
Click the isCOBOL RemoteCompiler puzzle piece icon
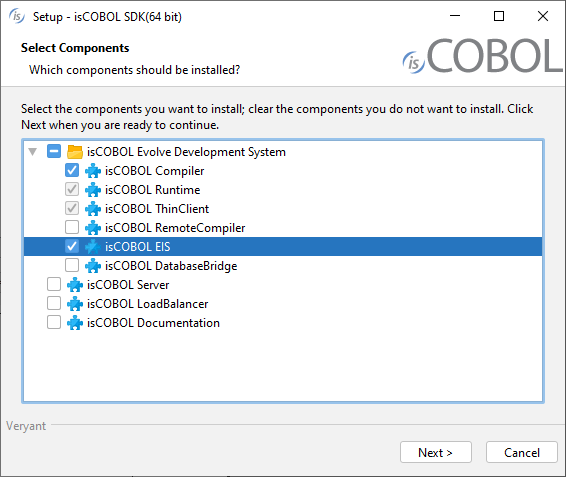[x=93, y=228]
